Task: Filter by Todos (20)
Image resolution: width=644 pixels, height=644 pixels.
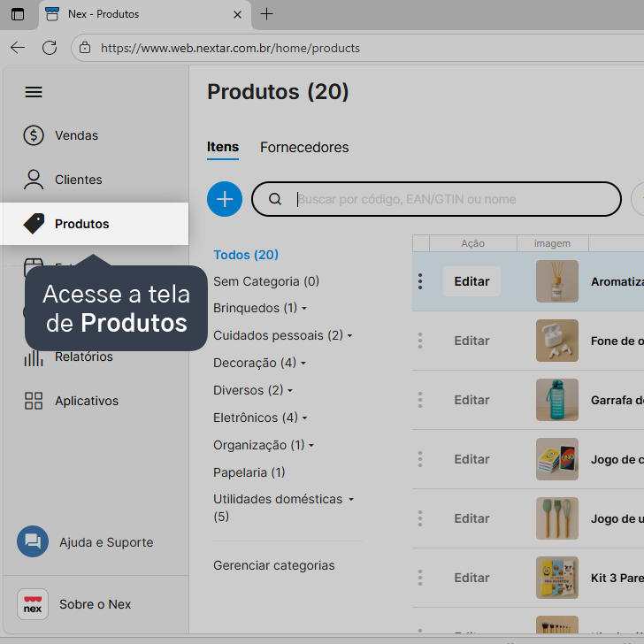Action: pyautogui.click(x=246, y=255)
